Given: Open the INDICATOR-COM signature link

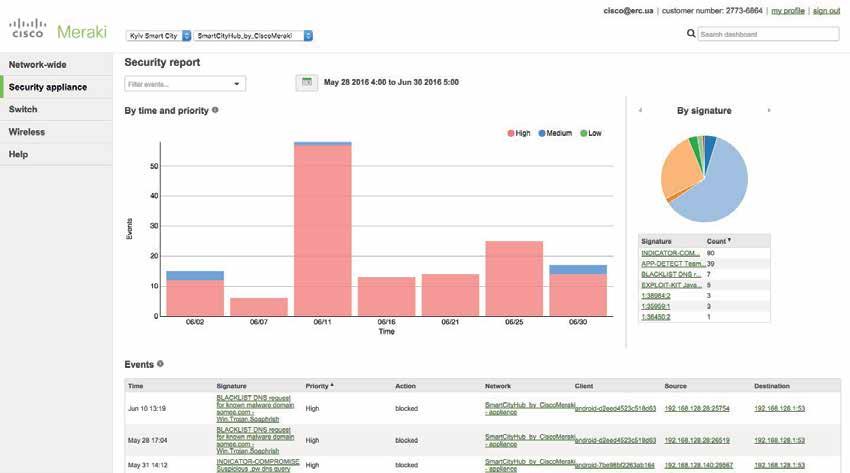Looking at the screenshot, I should click(x=670, y=253).
